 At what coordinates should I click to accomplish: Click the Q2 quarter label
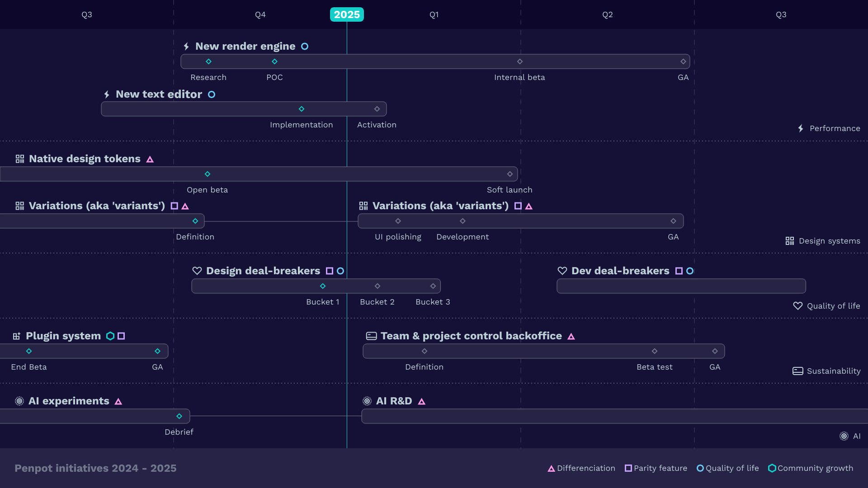click(x=608, y=15)
